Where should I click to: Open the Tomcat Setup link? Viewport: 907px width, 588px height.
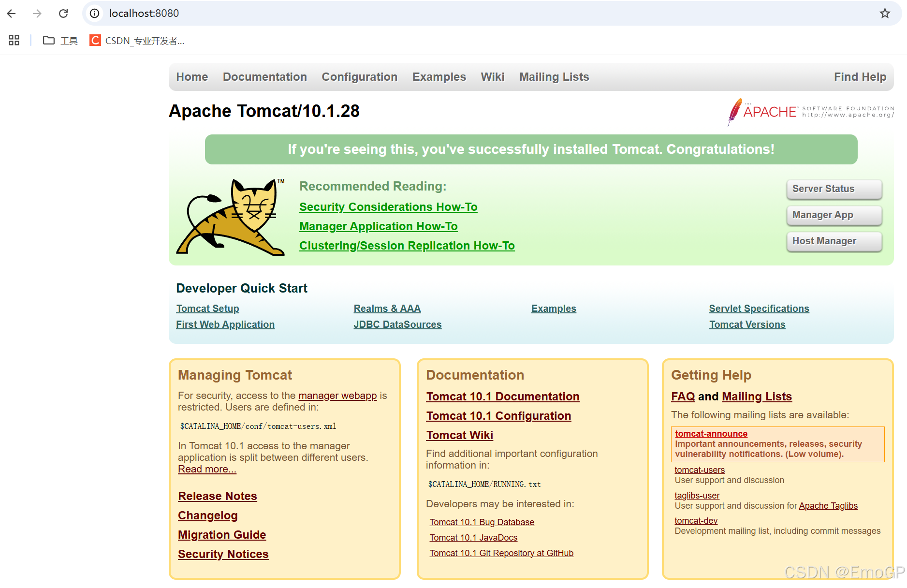207,309
